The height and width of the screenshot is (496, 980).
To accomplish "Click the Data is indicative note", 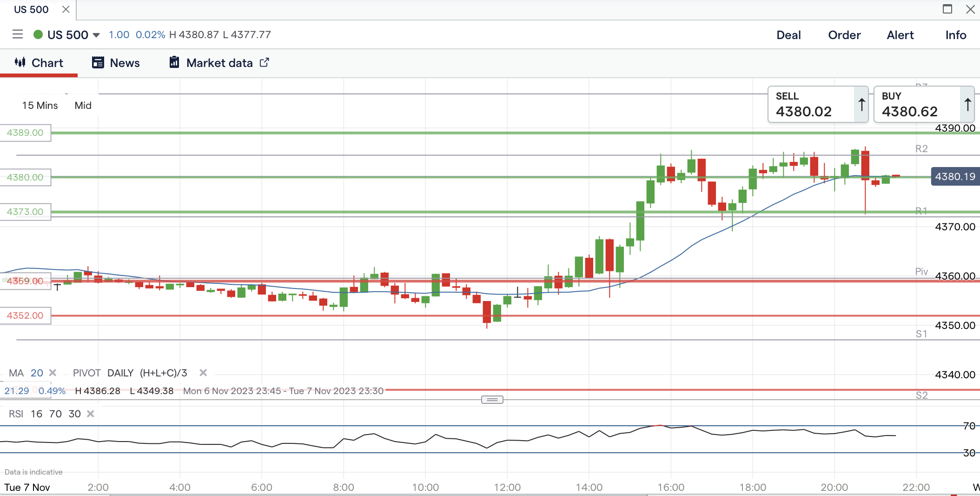I will coord(33,472).
